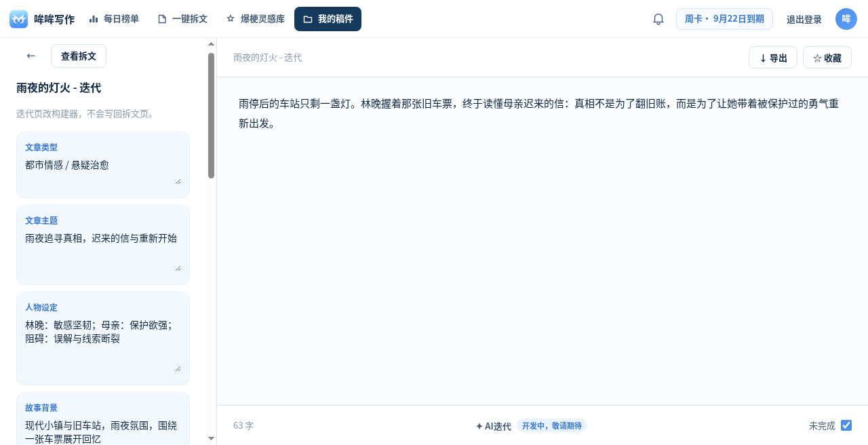This screenshot has width=868, height=445.
Task: Edit the 文章主题 text field
Action: [103, 251]
